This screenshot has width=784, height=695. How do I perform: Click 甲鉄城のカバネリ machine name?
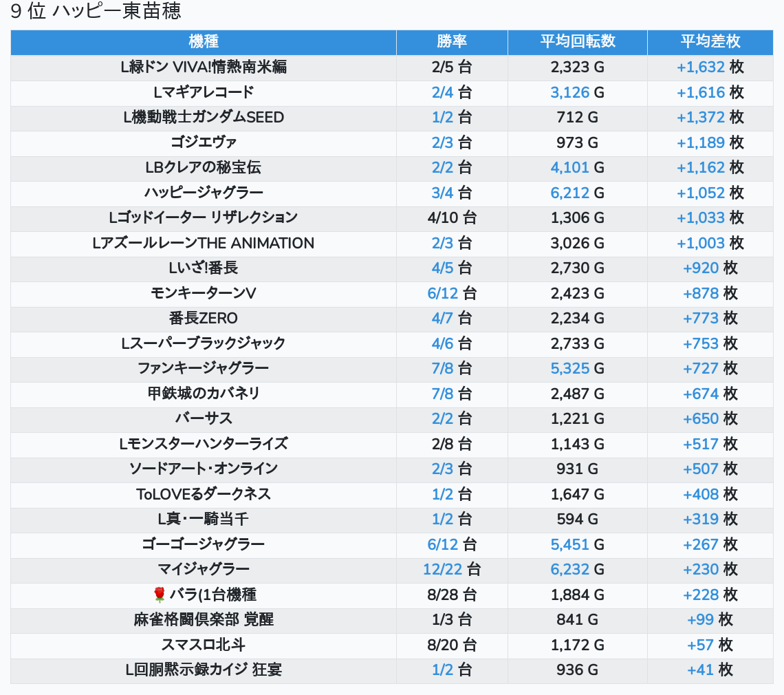click(204, 394)
